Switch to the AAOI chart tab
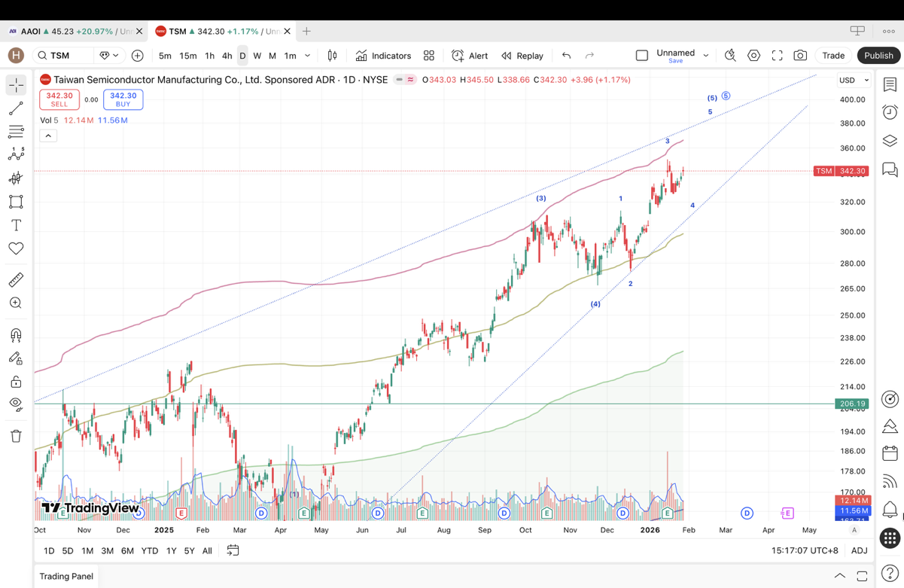The image size is (904, 588). [68, 32]
